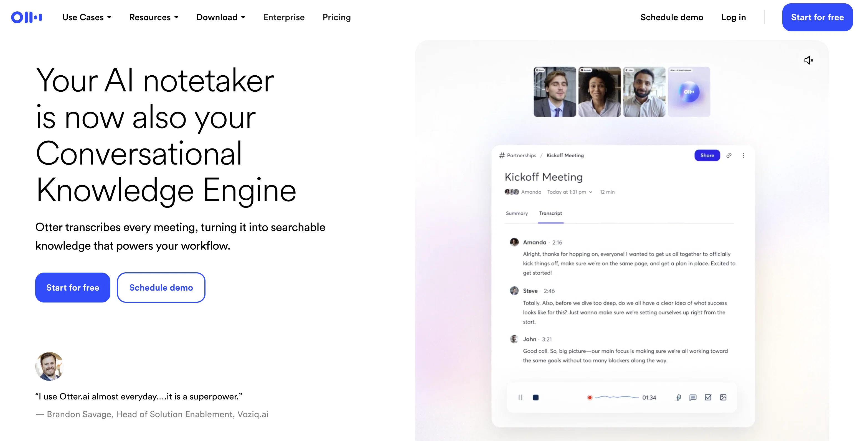Screen dimensions: 868x441
Task: Click the action item checkbox icon
Action: coord(708,398)
